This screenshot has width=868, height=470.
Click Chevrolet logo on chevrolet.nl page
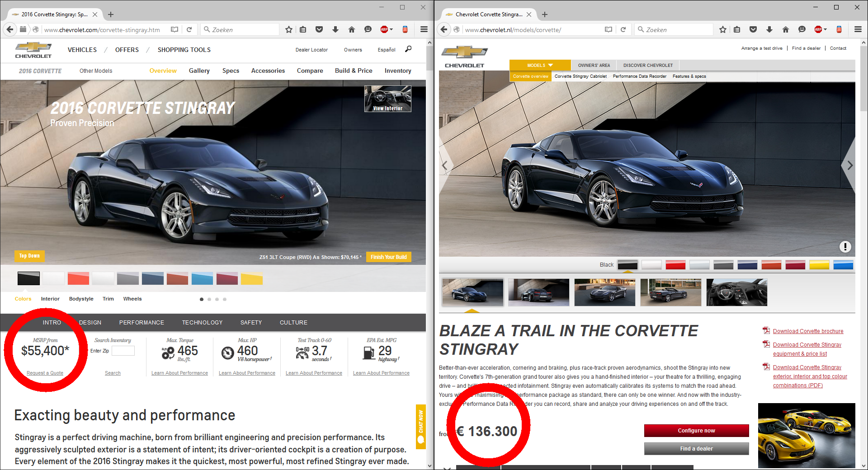coord(464,56)
